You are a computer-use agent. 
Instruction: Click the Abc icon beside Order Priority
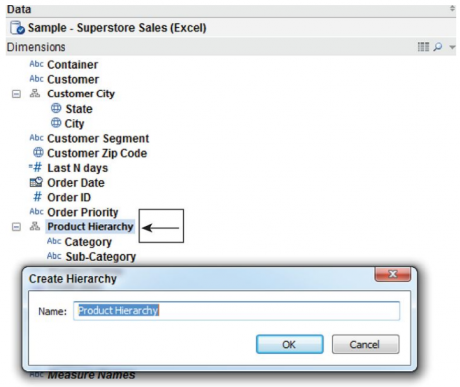tap(36, 212)
